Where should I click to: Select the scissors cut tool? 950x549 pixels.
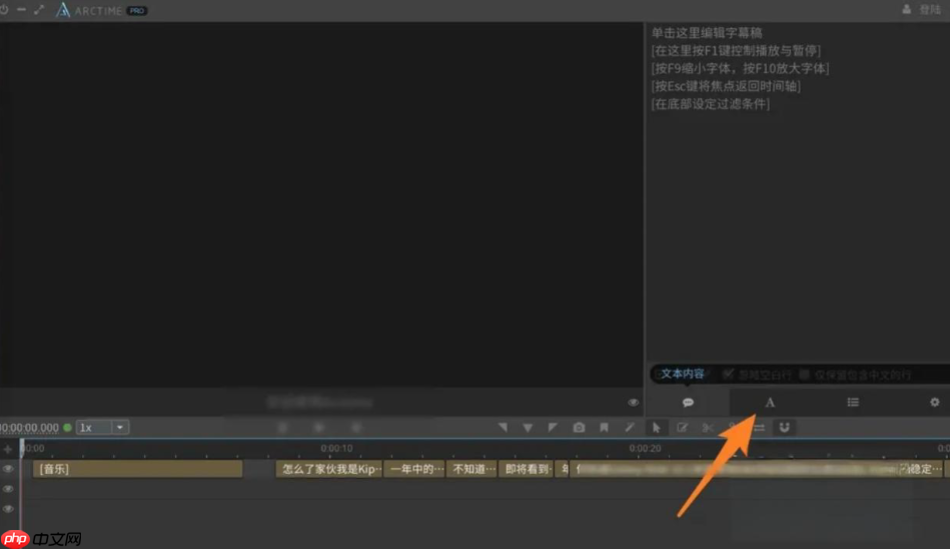(x=708, y=427)
